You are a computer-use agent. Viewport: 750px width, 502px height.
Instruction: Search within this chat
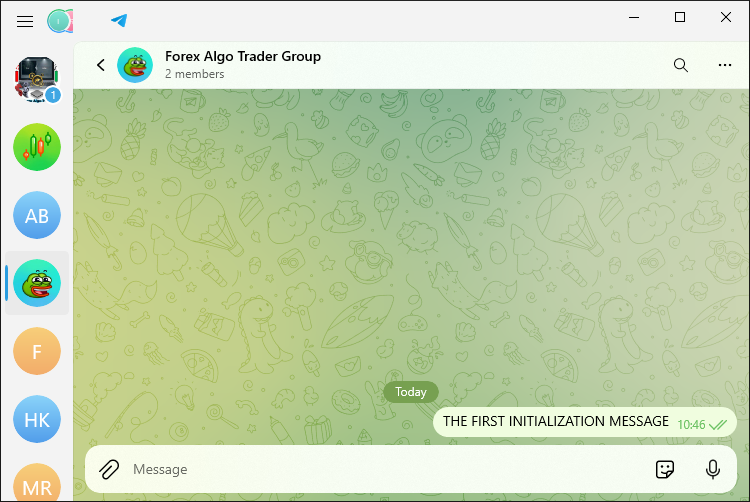click(x=680, y=65)
